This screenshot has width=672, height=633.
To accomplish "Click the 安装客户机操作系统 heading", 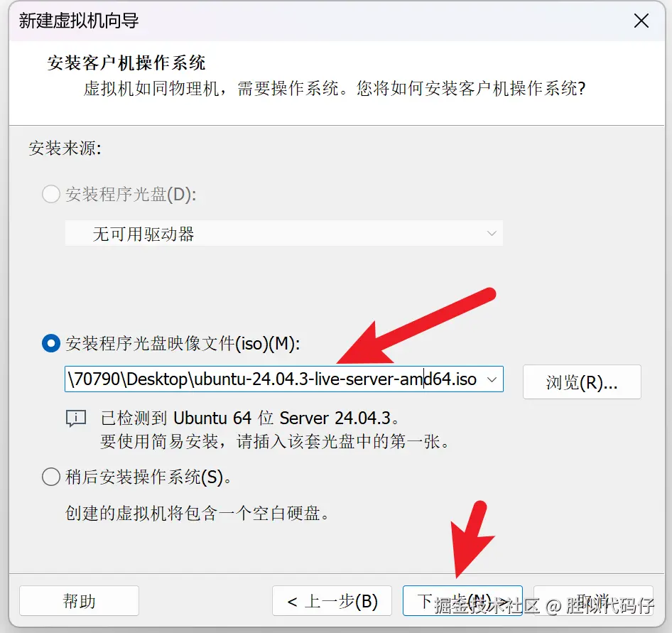I will click(126, 63).
